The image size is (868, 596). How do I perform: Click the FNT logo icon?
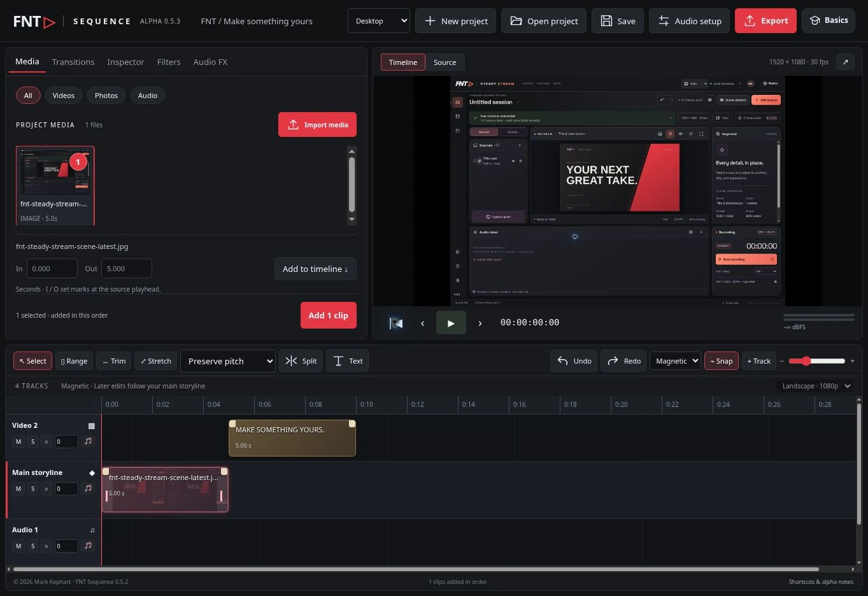[x=34, y=21]
